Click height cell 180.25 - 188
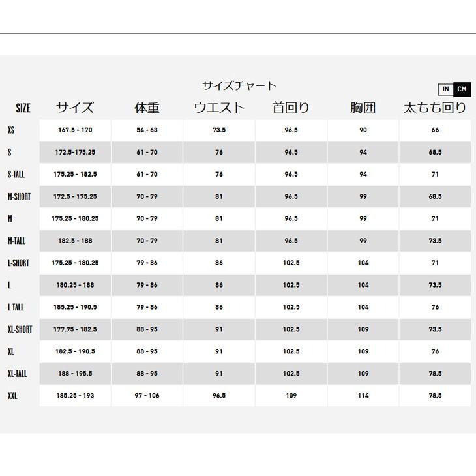This screenshot has height=476, width=476. (75, 285)
